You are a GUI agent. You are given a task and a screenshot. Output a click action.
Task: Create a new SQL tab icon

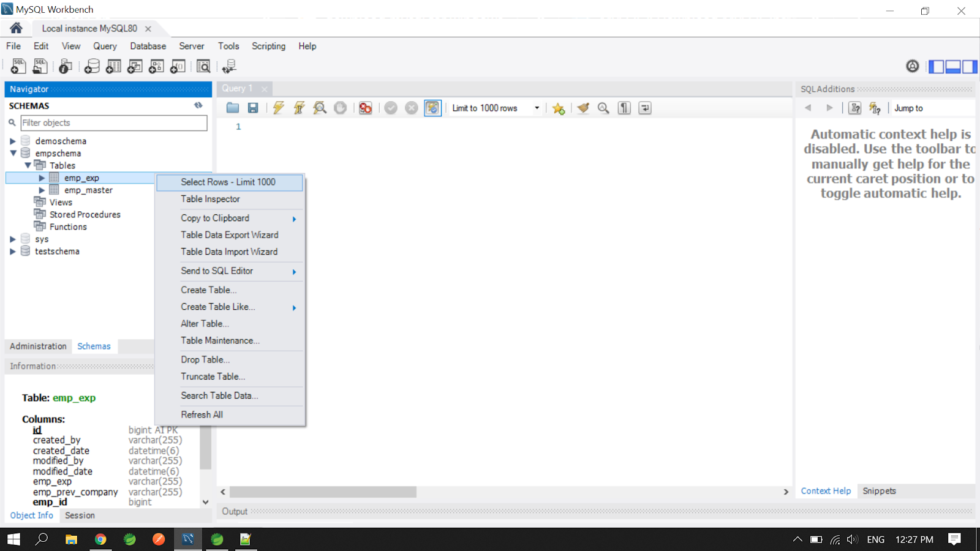(18, 66)
